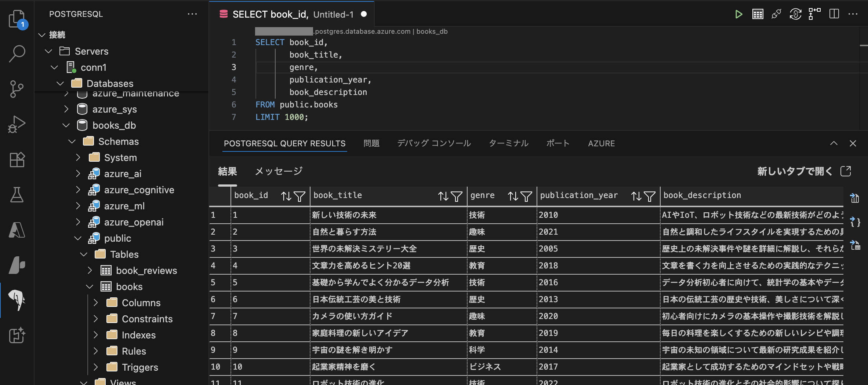Switch to the ターミナル tab

tap(509, 143)
